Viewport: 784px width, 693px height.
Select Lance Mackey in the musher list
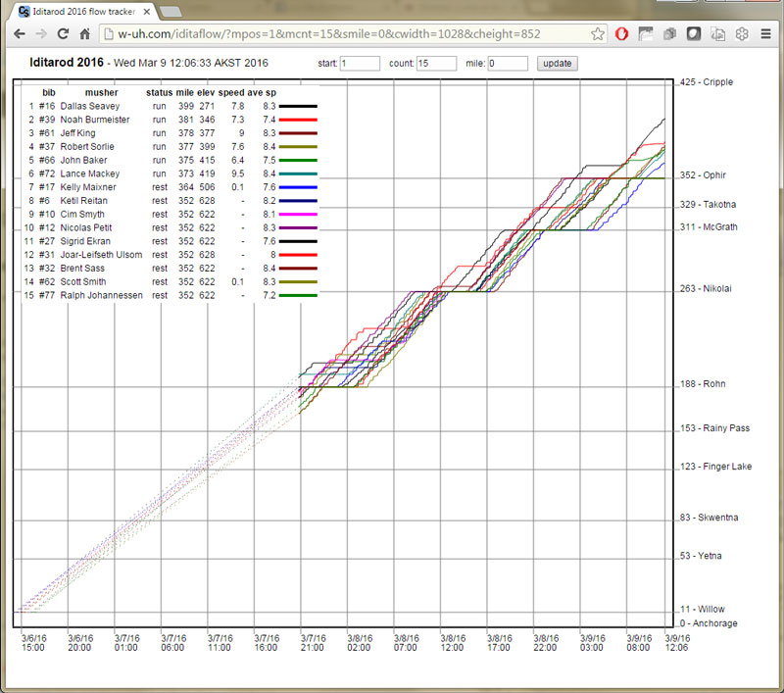(x=90, y=173)
